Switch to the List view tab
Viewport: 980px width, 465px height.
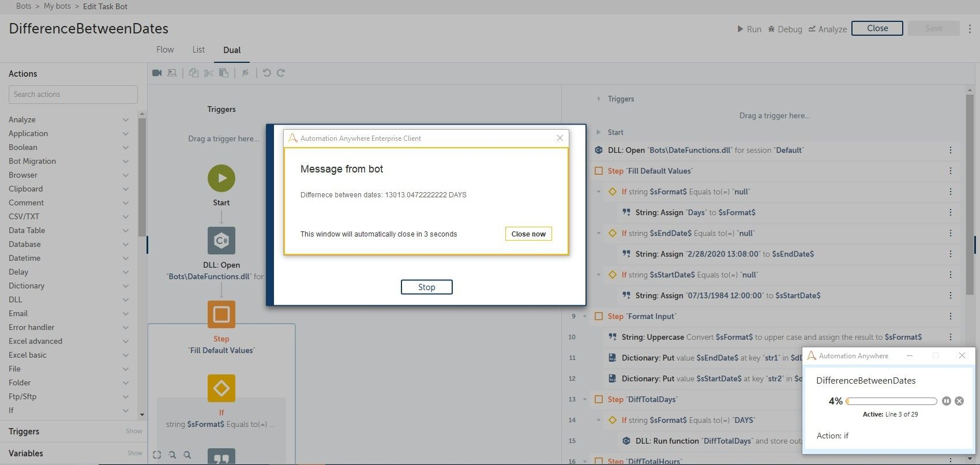(198, 50)
